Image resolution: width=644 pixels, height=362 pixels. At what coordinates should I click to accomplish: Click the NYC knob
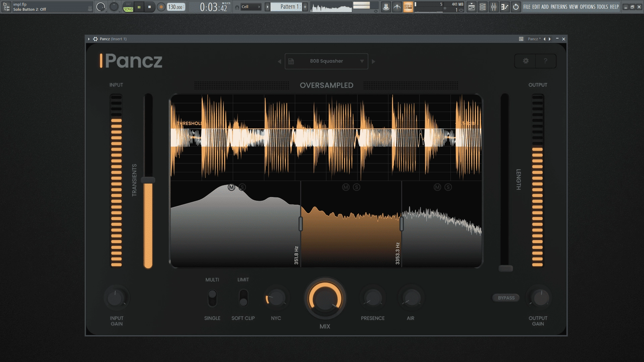(276, 298)
